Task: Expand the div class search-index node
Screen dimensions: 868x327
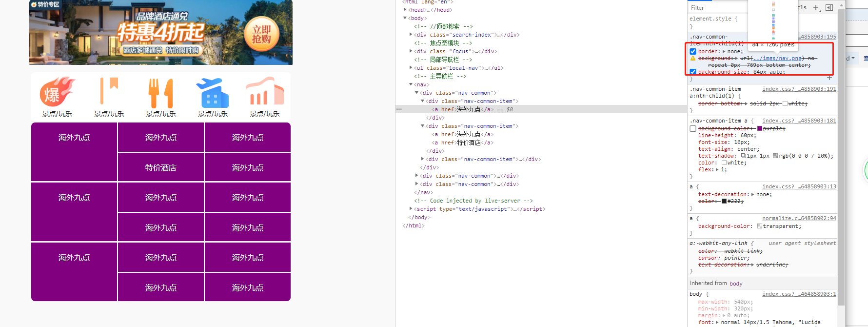Action: (x=411, y=35)
